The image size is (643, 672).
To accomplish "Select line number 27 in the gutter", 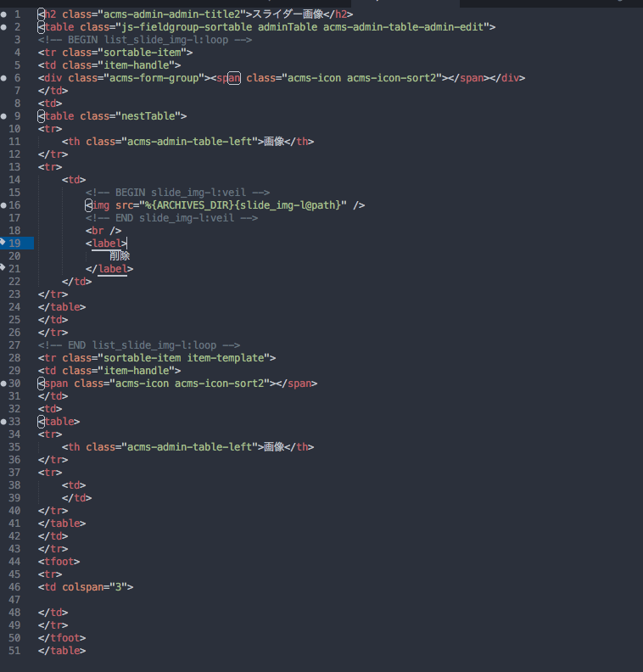I will click(14, 345).
